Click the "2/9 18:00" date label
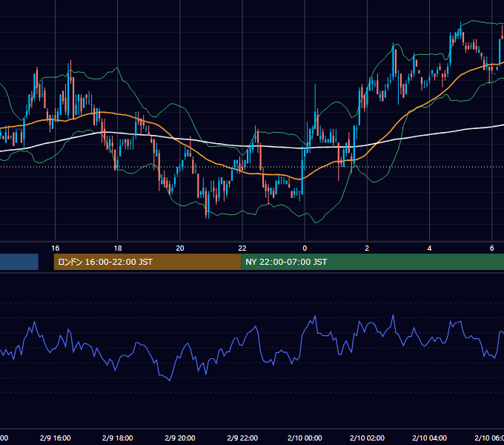 tap(118, 438)
